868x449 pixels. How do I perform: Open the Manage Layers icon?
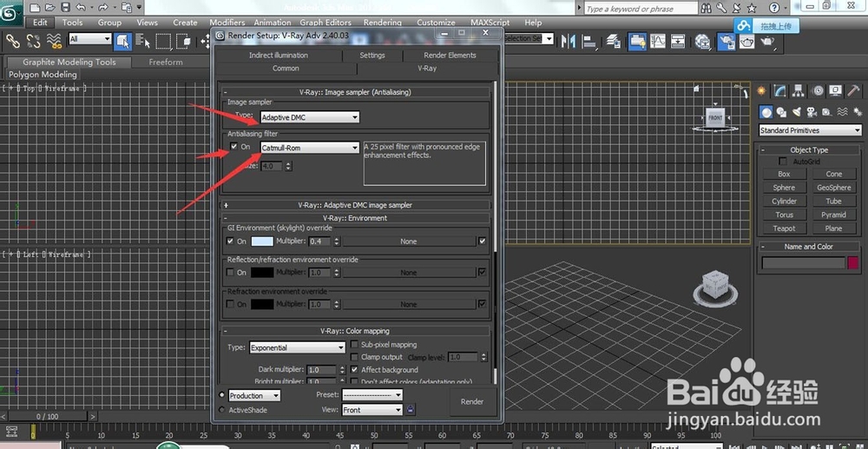pyautogui.click(x=613, y=41)
